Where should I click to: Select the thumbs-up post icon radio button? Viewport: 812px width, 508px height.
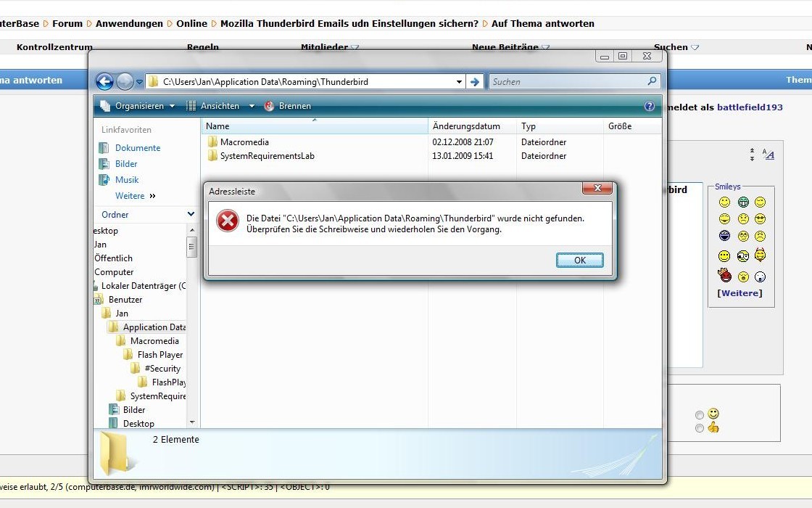tap(700, 428)
